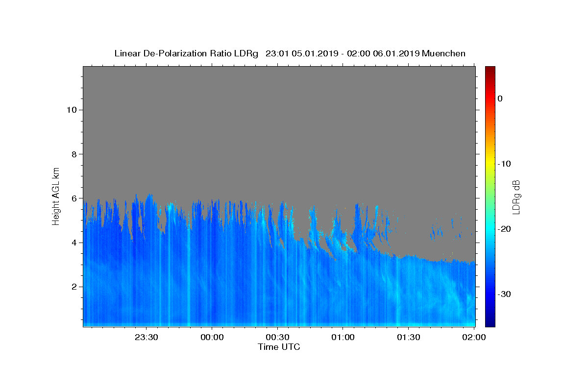Click the 'Height AGL km' axis label
This screenshot has height=392, width=588.
click(x=56, y=196)
